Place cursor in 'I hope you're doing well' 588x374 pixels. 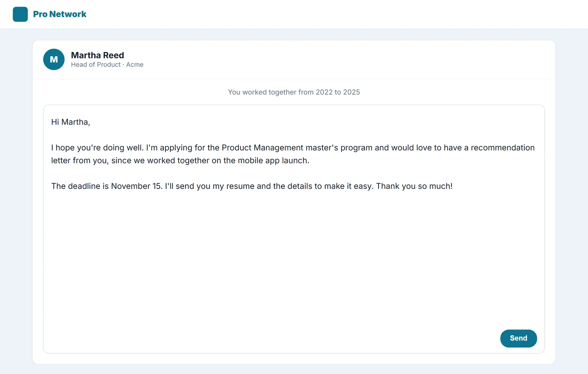pyautogui.click(x=97, y=148)
